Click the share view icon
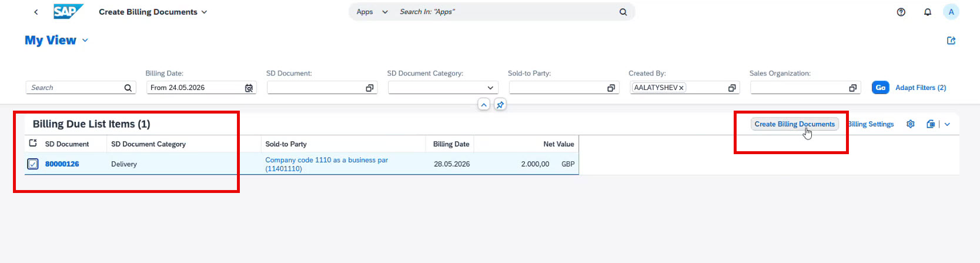This screenshot has height=263, width=980. (951, 41)
